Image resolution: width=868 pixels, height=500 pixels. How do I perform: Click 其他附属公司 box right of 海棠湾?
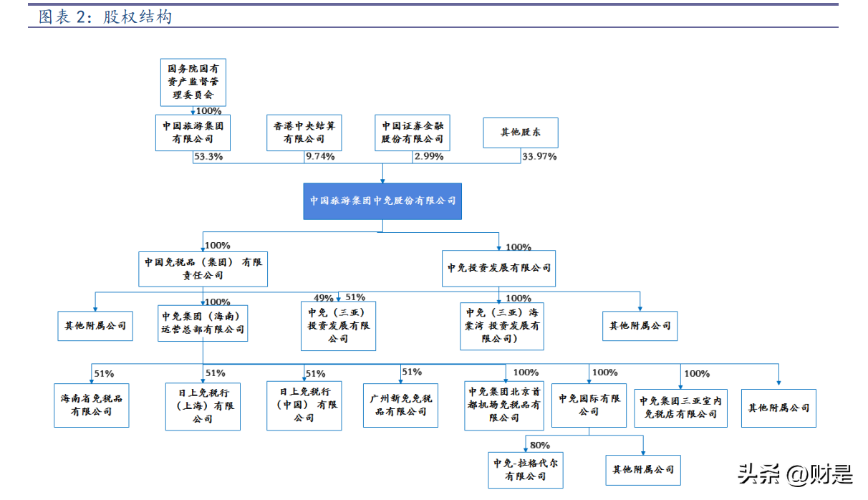tap(640, 325)
